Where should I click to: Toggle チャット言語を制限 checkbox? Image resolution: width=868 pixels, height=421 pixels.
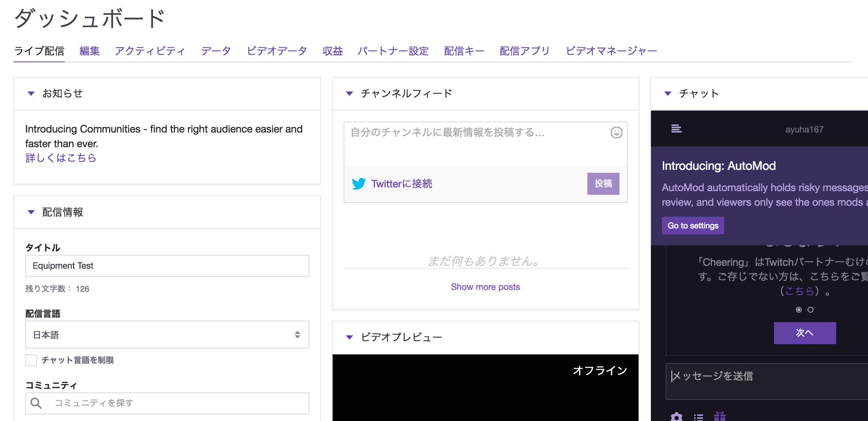(31, 360)
